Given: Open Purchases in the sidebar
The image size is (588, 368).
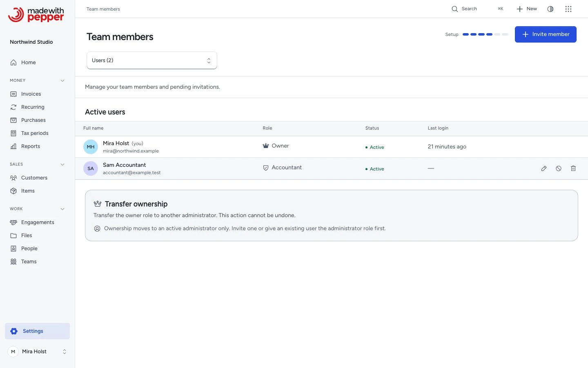Looking at the screenshot, I should pyautogui.click(x=37, y=120).
